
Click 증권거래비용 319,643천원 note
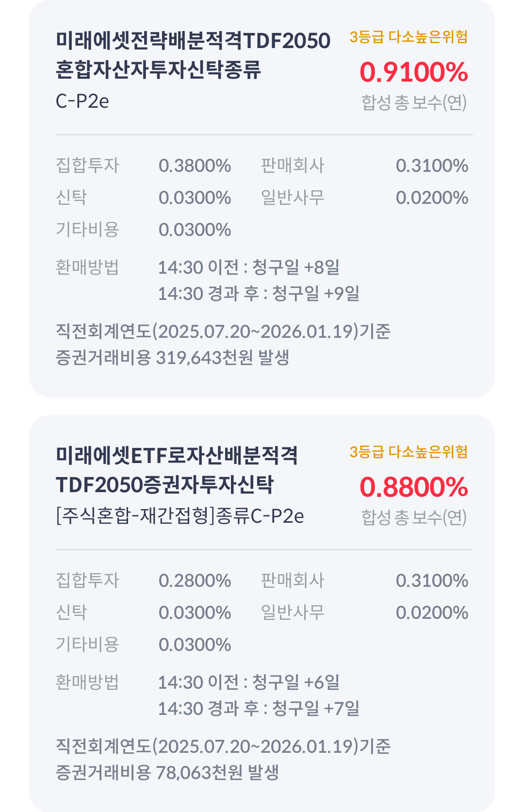pyautogui.click(x=173, y=358)
